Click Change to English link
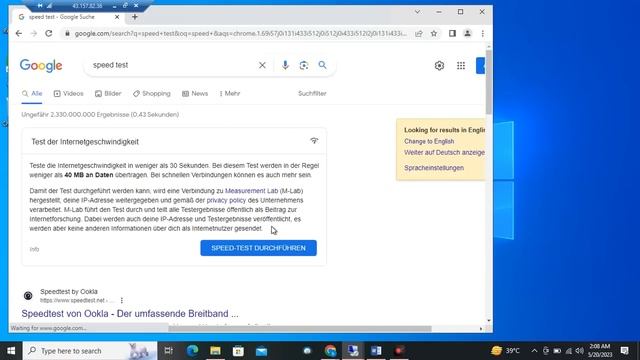 (429, 141)
